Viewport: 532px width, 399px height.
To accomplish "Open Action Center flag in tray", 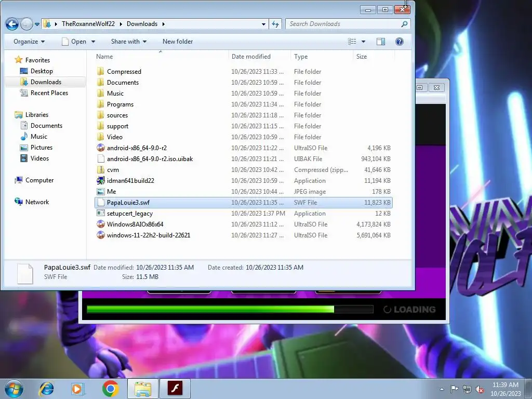I will click(x=454, y=389).
